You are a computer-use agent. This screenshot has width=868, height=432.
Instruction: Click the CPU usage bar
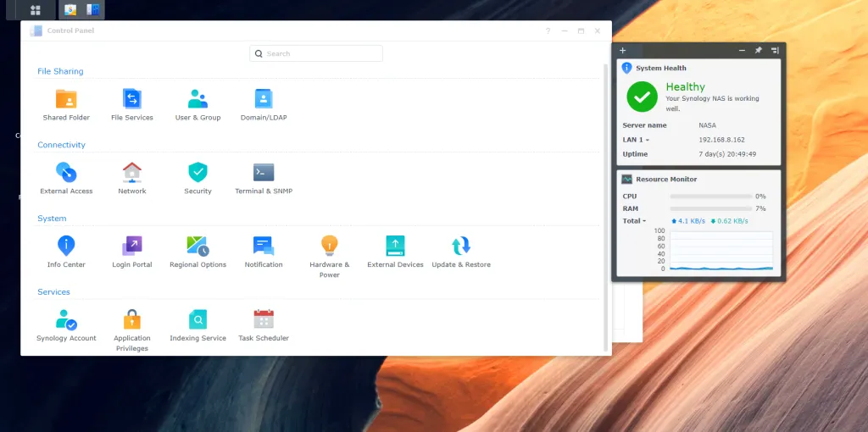[x=711, y=197]
